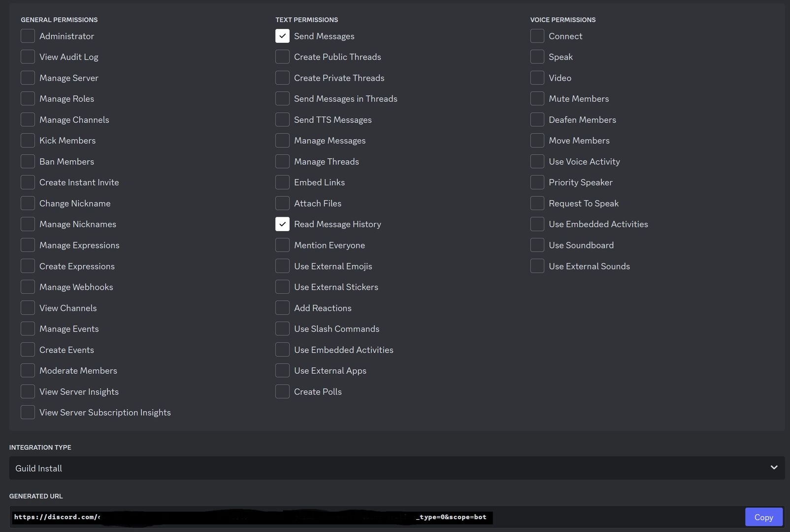
Task: Check the Create Polls checkbox
Action: (282, 392)
